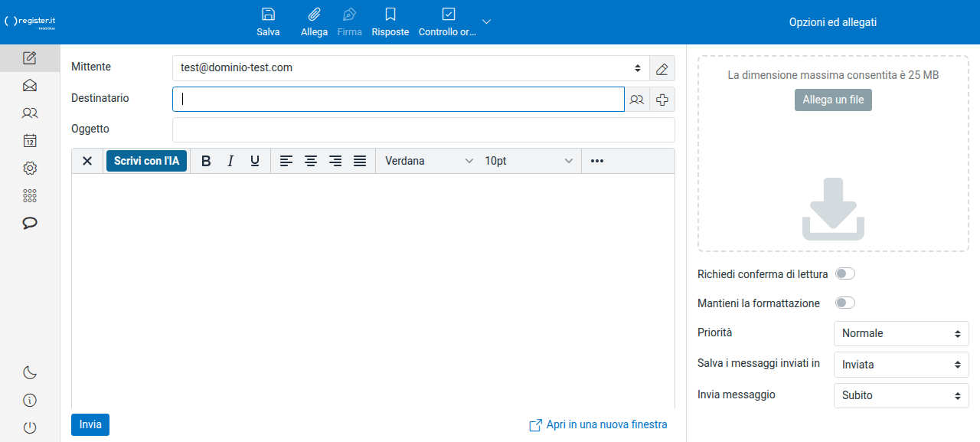This screenshot has width=980, height=442.
Task: Open the Risposte menu in the top toolbar
Action: [390, 22]
